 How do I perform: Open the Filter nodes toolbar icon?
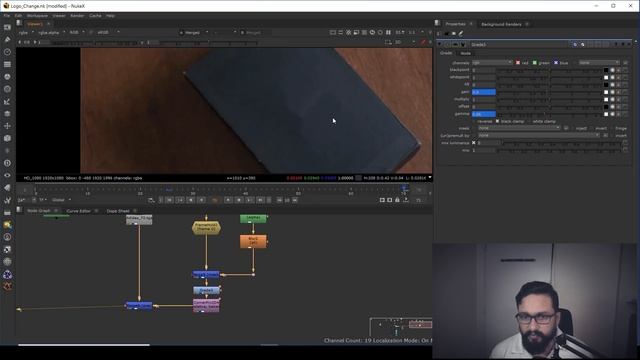click(x=7, y=89)
